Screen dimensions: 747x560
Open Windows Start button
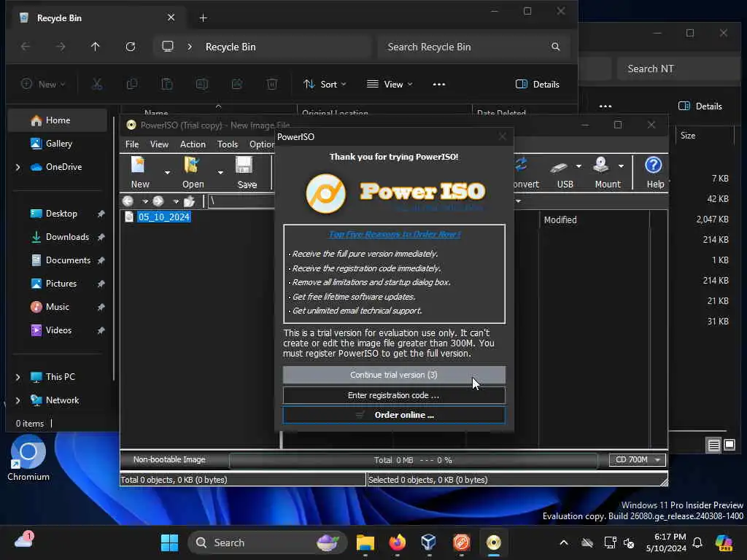(169, 542)
